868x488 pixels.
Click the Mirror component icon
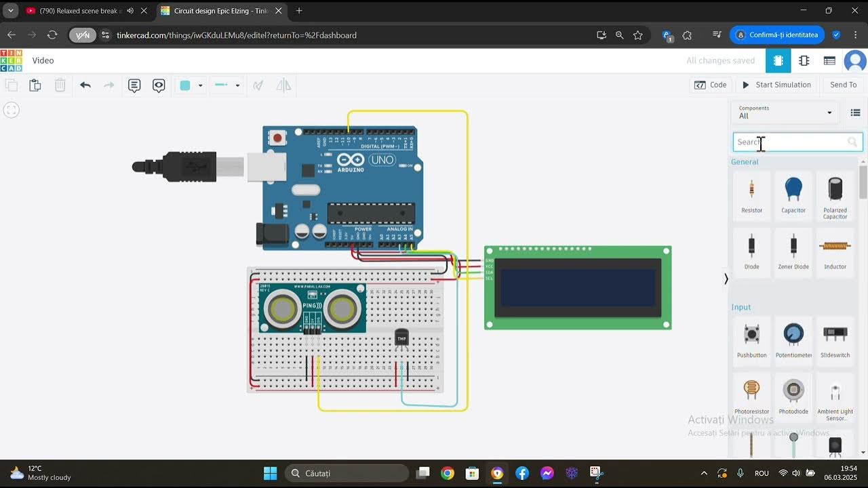click(x=283, y=85)
